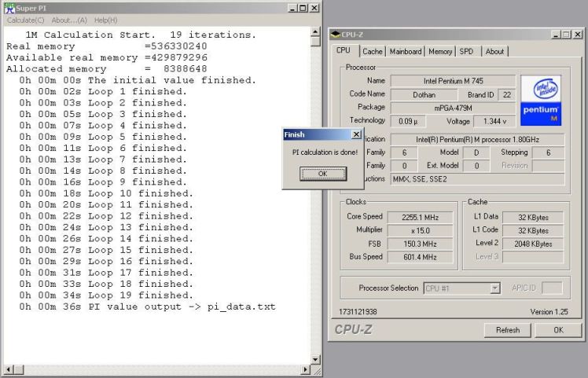The width and height of the screenshot is (588, 378).
Task: Click the Multiplier value 'x 15.0'
Action: (420, 230)
